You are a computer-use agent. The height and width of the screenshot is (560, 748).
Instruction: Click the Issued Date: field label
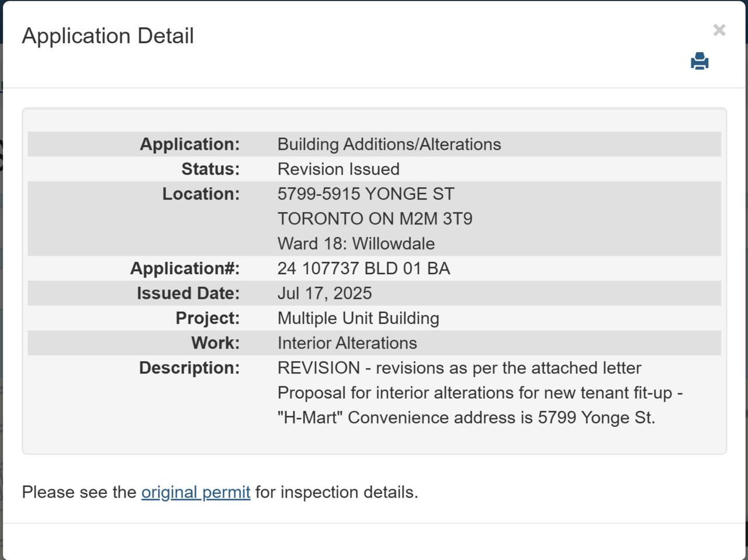click(188, 293)
